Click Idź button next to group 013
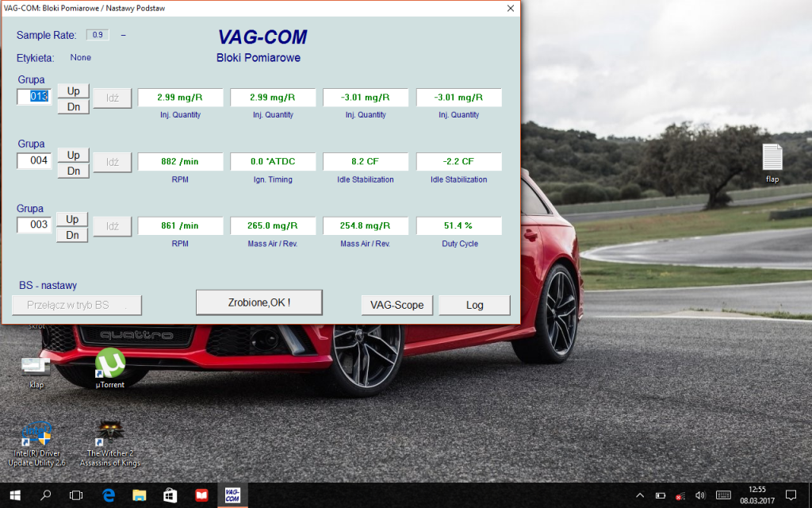The image size is (812, 508). [x=113, y=98]
